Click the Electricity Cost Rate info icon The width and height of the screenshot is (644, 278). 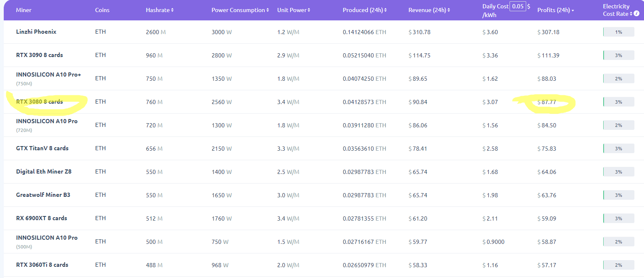click(x=637, y=14)
